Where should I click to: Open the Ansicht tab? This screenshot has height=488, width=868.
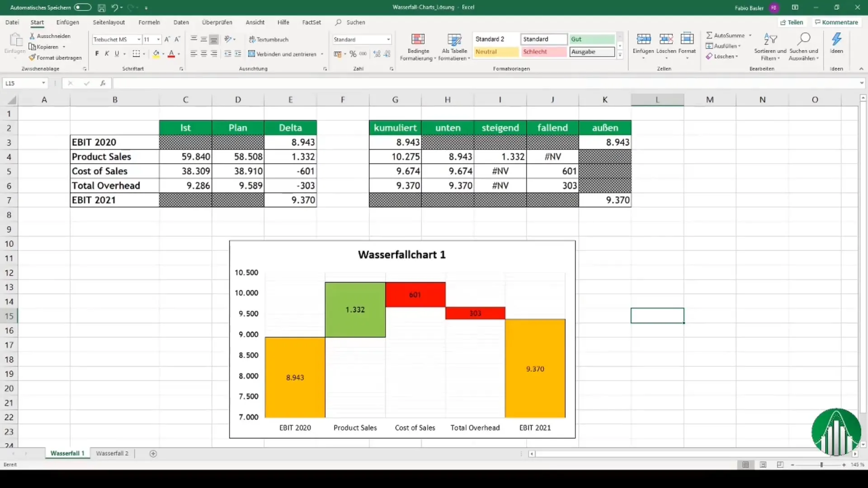[x=255, y=22]
